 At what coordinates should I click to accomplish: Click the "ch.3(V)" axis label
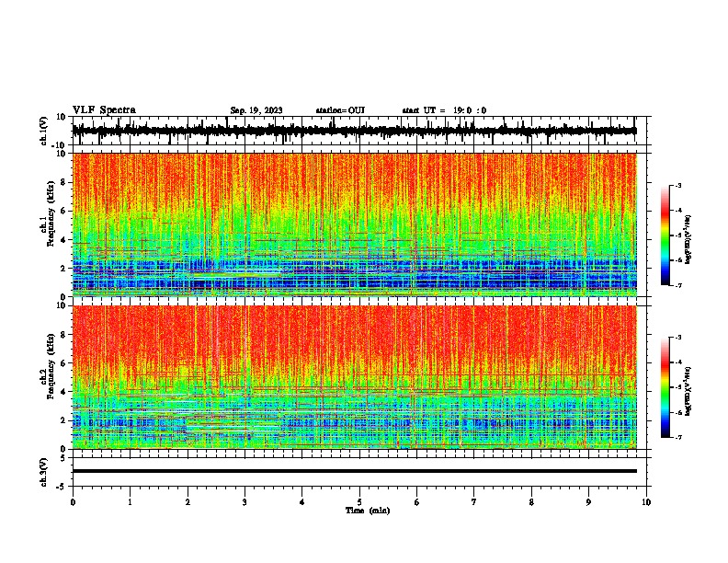(44, 472)
